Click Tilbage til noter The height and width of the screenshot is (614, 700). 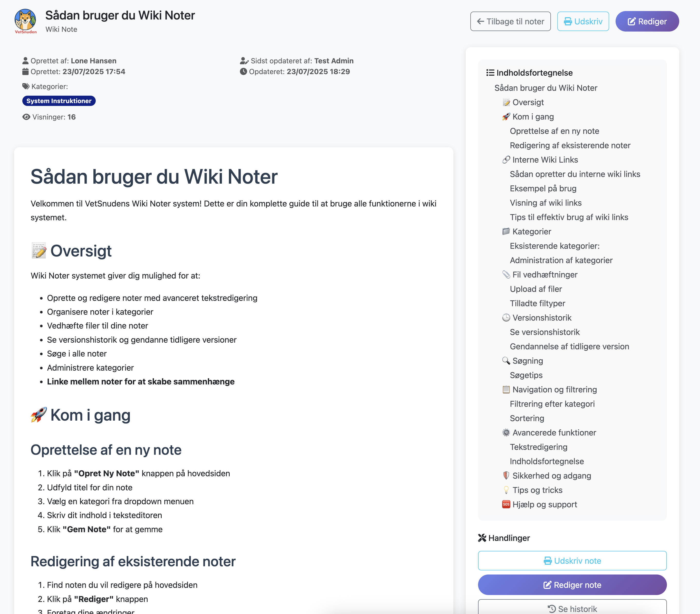click(x=510, y=21)
